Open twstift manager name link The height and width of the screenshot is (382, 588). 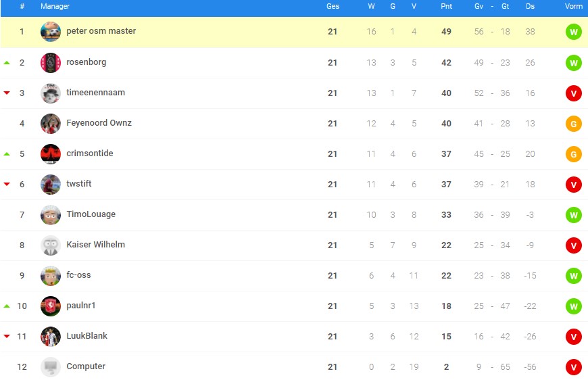[79, 183]
